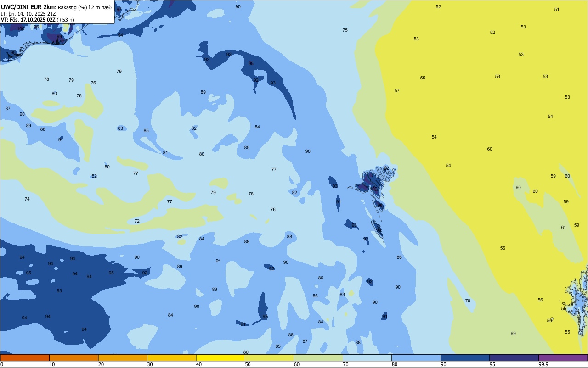Click the humidity value 51 on the map
This screenshot has width=588, height=368.
tap(557, 9)
